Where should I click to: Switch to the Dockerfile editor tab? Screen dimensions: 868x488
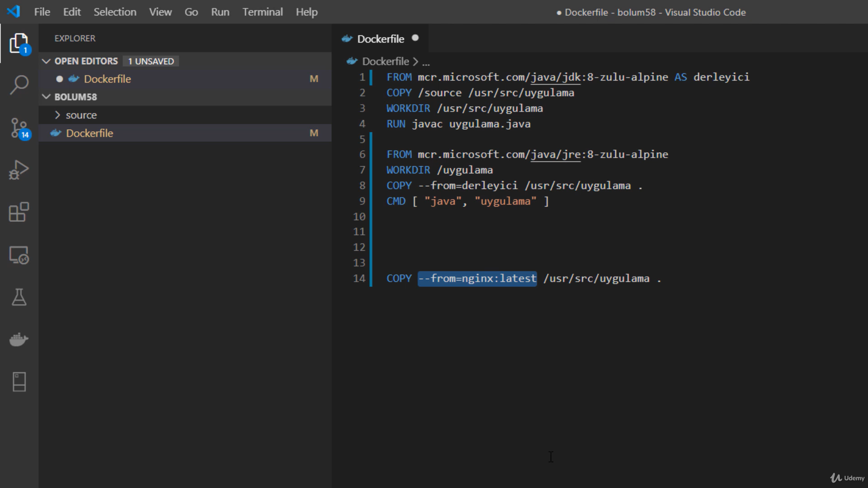(x=380, y=39)
